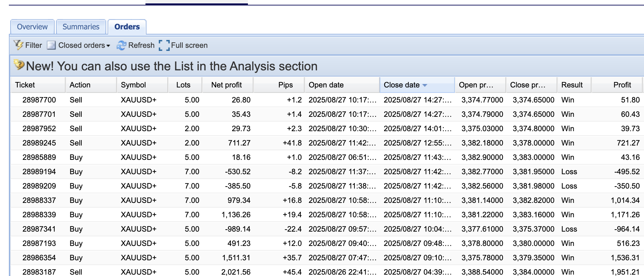Click the lightbulb tip icon
This screenshot has width=644, height=276.
19,65
